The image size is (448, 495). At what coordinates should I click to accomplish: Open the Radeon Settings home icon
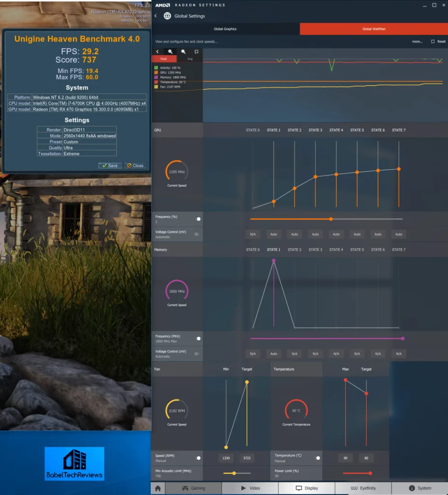pyautogui.click(x=158, y=488)
